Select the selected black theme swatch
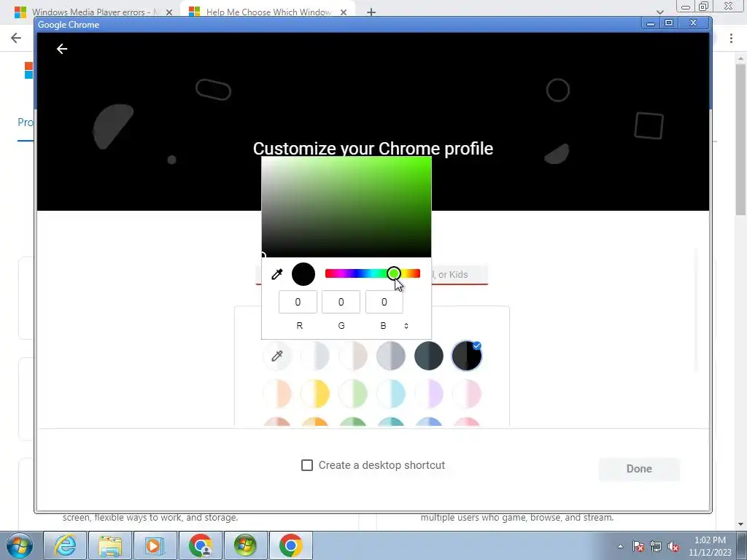 467,356
